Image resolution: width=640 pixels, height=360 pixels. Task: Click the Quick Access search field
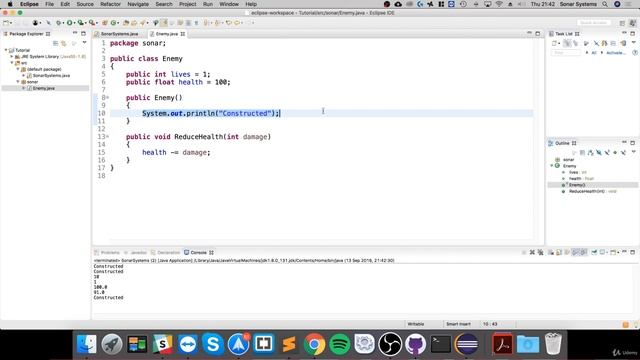pyautogui.click(x=594, y=23)
